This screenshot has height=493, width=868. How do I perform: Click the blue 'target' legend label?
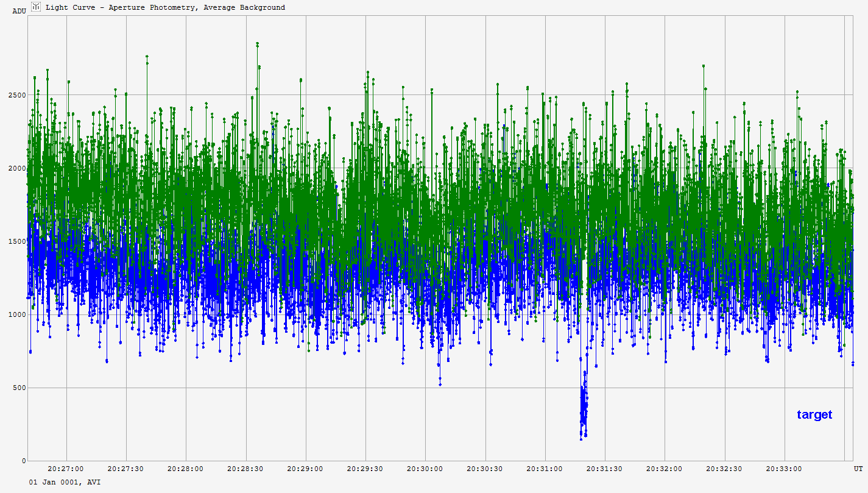814,415
